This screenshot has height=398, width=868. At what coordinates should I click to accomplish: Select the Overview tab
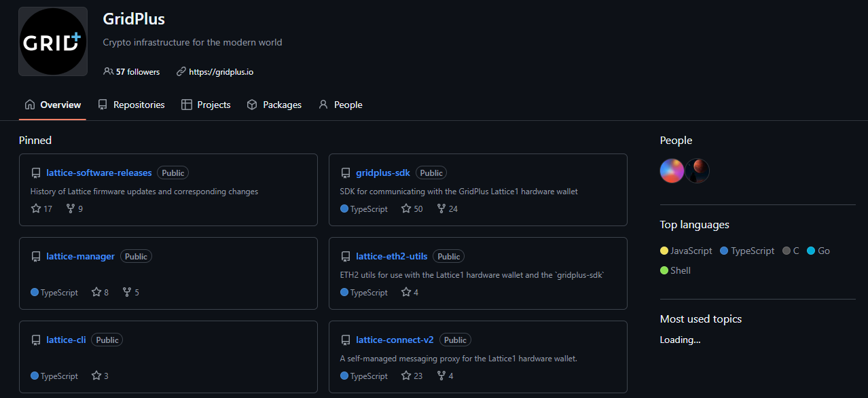[52, 105]
